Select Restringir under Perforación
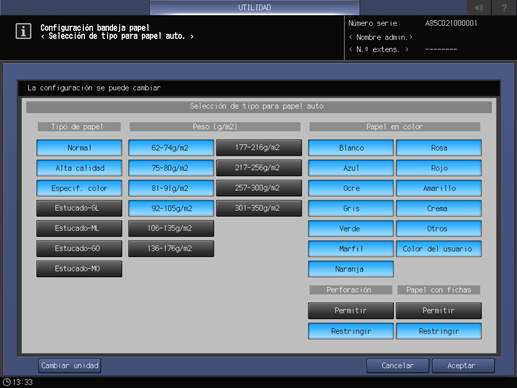 tap(351, 331)
